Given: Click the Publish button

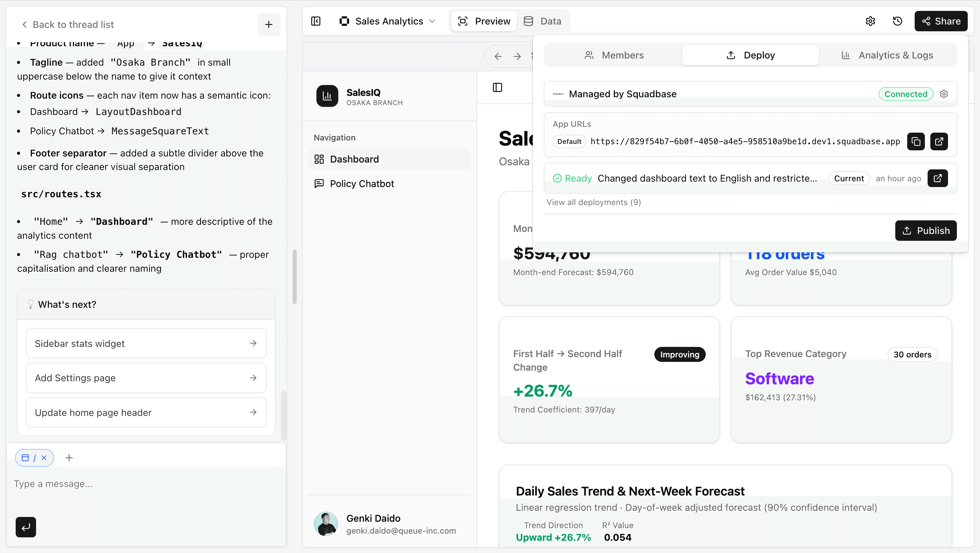Looking at the screenshot, I should click(926, 231).
